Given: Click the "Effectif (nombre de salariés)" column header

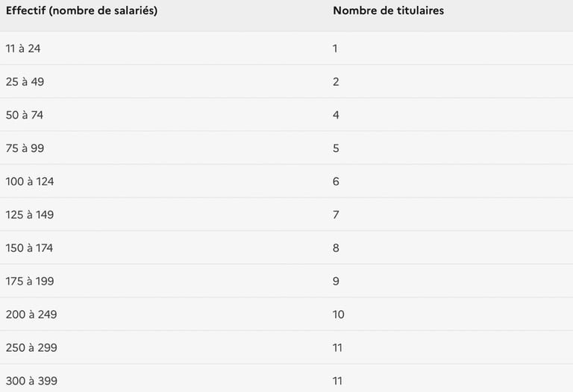Looking at the screenshot, I should (x=81, y=11).
